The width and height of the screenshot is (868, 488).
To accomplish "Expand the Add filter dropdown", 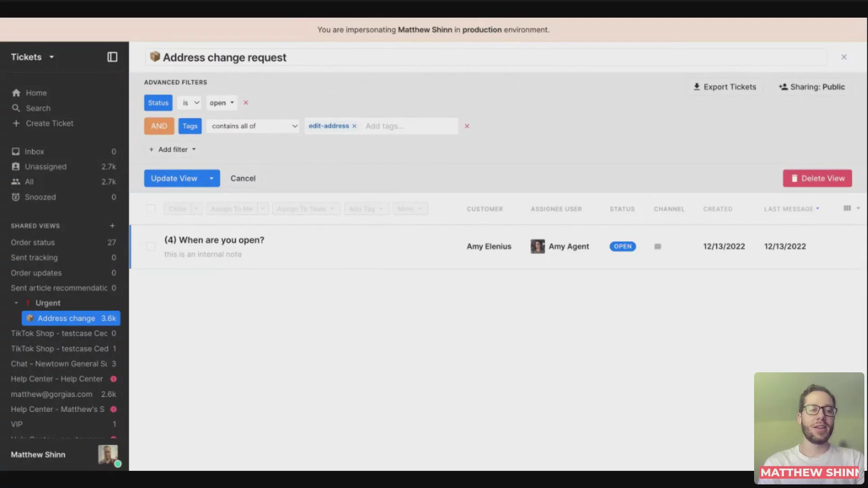I will (x=173, y=149).
